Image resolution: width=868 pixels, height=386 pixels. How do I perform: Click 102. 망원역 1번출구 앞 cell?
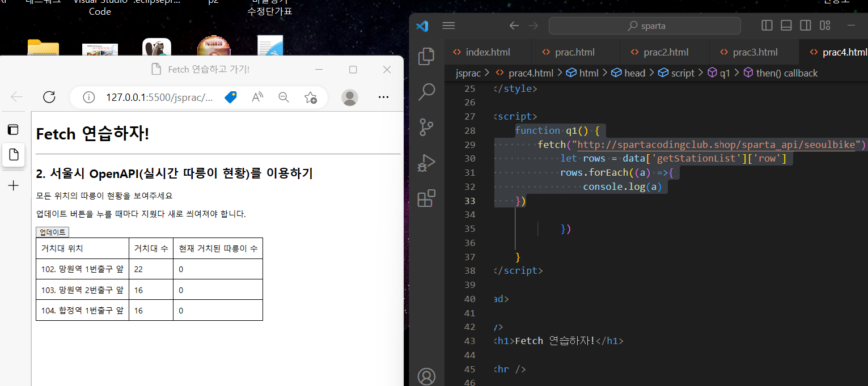click(x=82, y=269)
